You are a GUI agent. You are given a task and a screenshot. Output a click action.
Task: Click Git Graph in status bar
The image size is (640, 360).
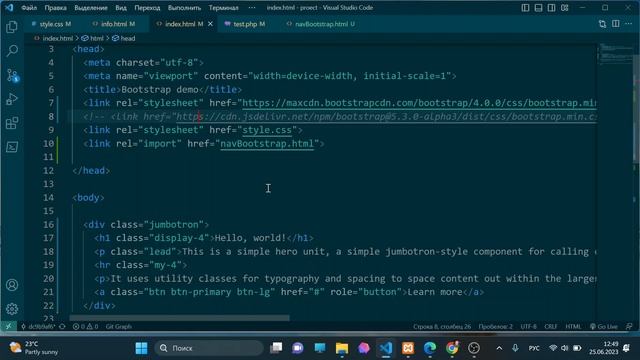pos(119,327)
